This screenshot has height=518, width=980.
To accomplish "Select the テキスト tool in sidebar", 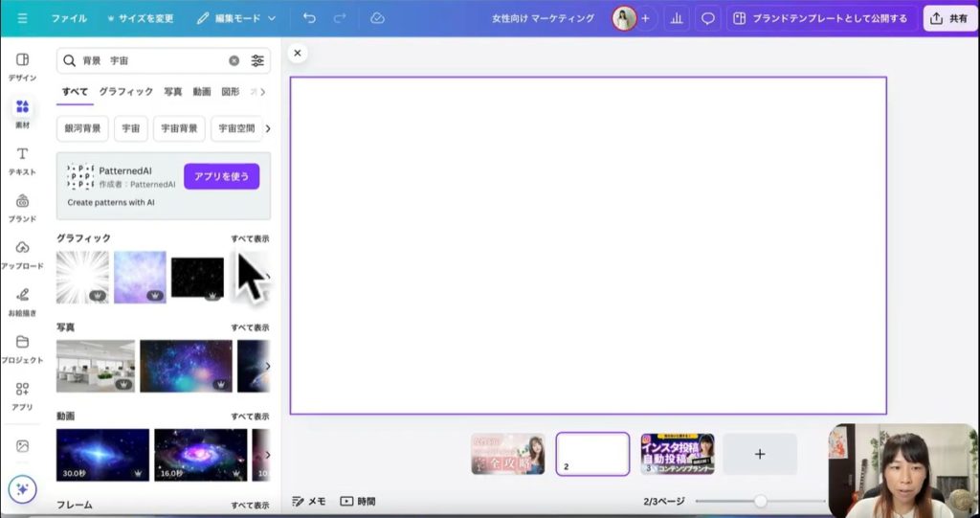I will 22,159.
